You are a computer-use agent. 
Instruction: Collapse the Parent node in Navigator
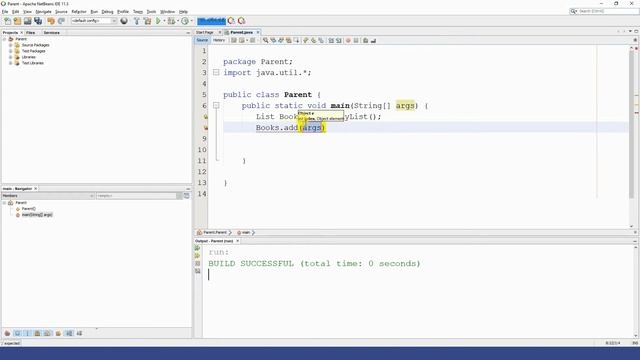(x=4, y=203)
